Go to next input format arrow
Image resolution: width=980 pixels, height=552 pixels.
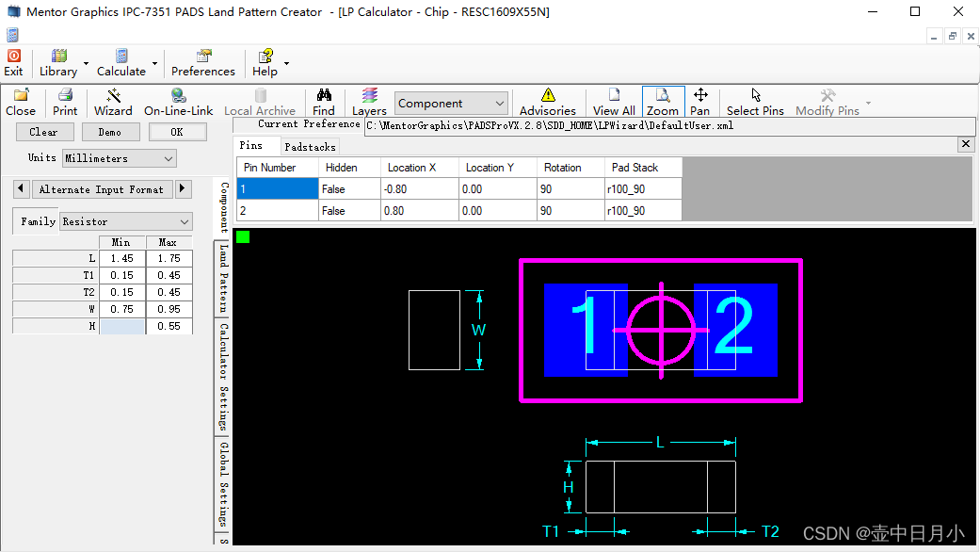click(x=183, y=188)
